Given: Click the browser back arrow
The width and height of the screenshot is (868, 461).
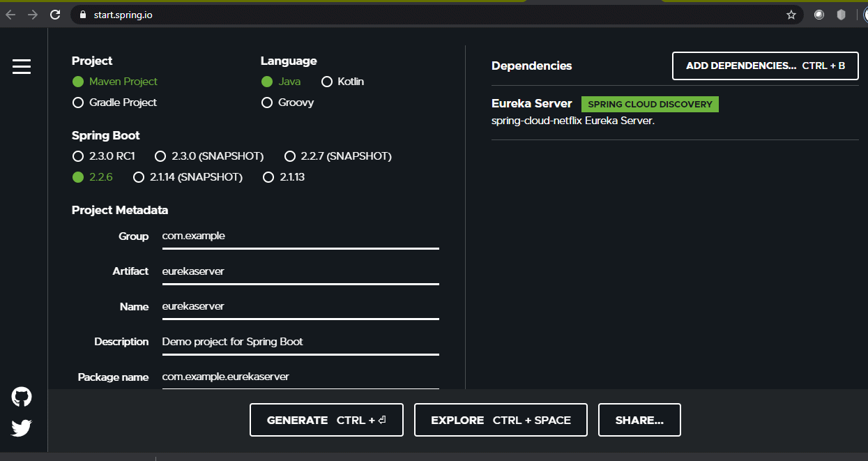Looking at the screenshot, I should tap(10, 14).
